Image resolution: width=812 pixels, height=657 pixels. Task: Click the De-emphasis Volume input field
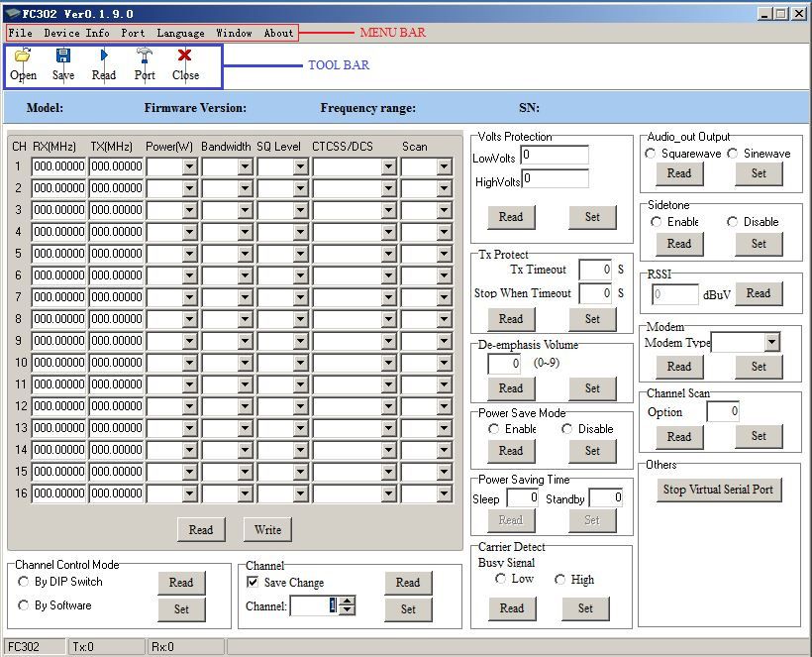click(504, 364)
